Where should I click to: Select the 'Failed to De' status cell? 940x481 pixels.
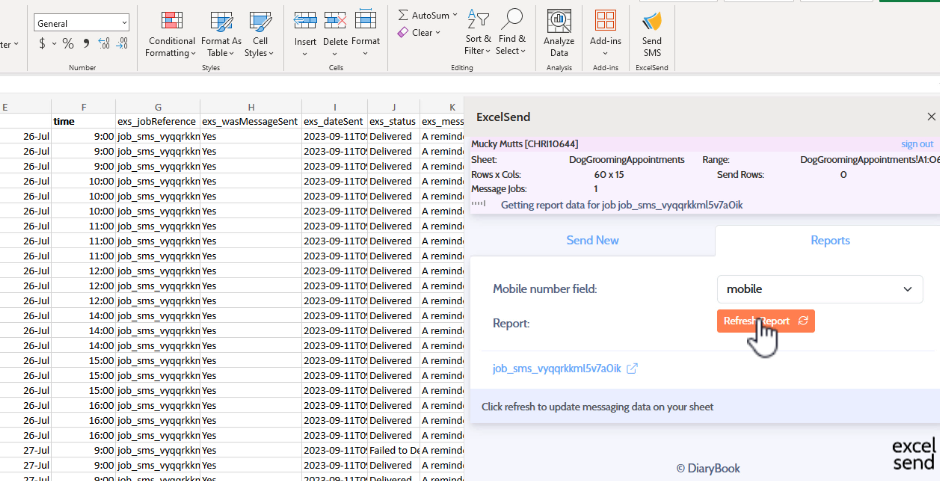pos(394,450)
